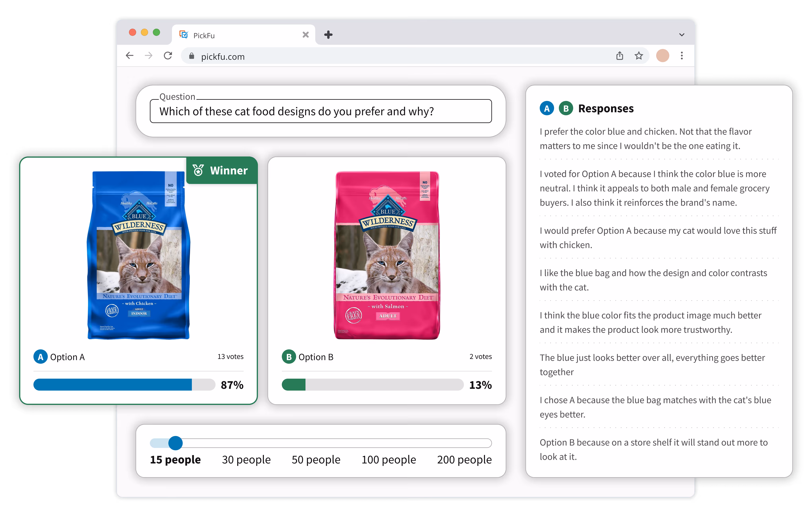Click the share icon in address bar
Image resolution: width=812 pixels, height=516 pixels.
(x=620, y=56)
